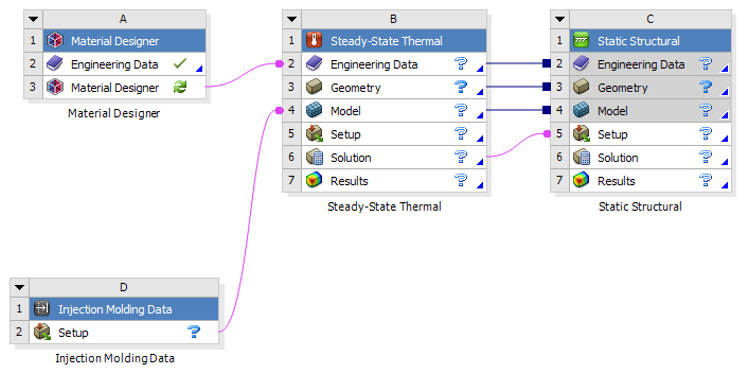Click the Model mesh icon in system C

tap(581, 110)
